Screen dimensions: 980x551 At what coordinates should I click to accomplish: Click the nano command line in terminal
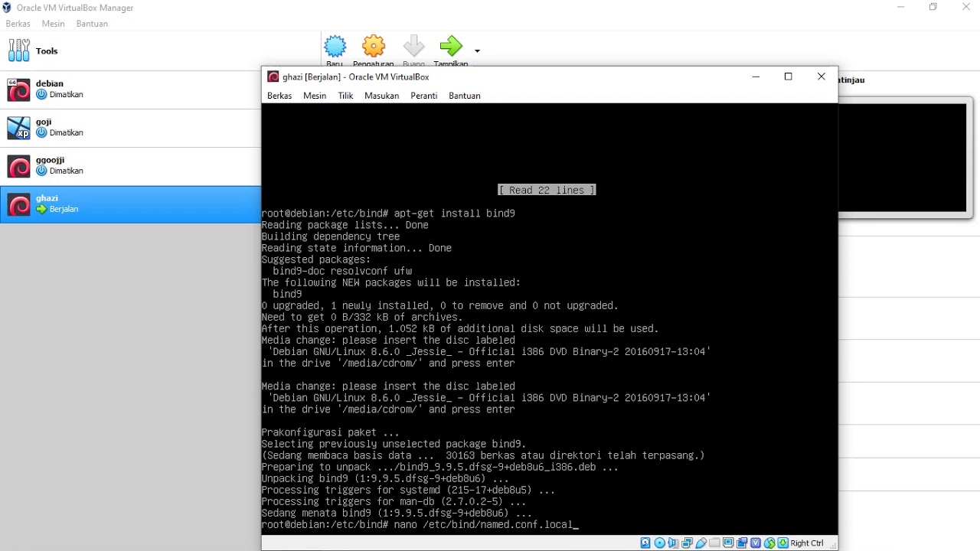420,525
